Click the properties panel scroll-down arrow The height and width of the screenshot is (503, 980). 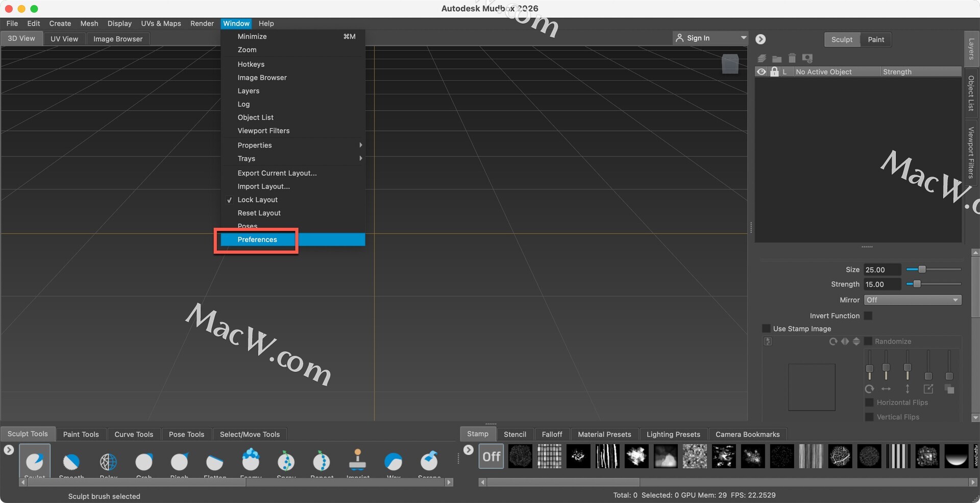tap(975, 417)
